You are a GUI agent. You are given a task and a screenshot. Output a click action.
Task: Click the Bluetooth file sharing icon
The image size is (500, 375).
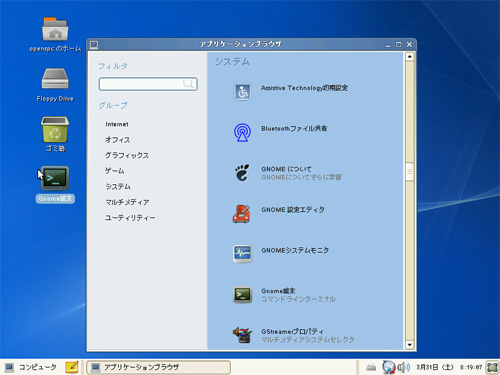click(x=242, y=132)
